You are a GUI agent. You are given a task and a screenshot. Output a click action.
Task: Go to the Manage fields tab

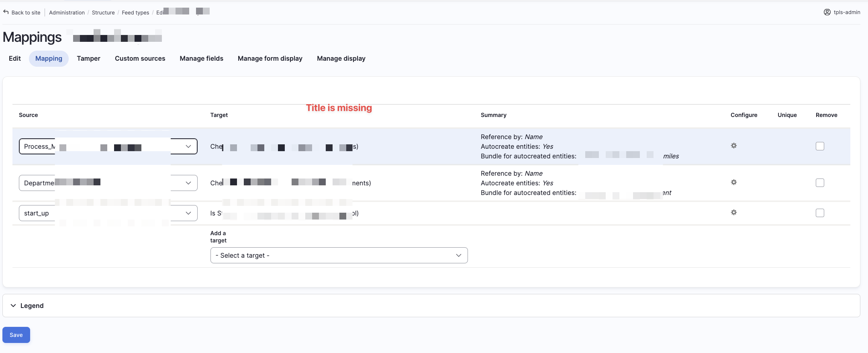pyautogui.click(x=201, y=59)
